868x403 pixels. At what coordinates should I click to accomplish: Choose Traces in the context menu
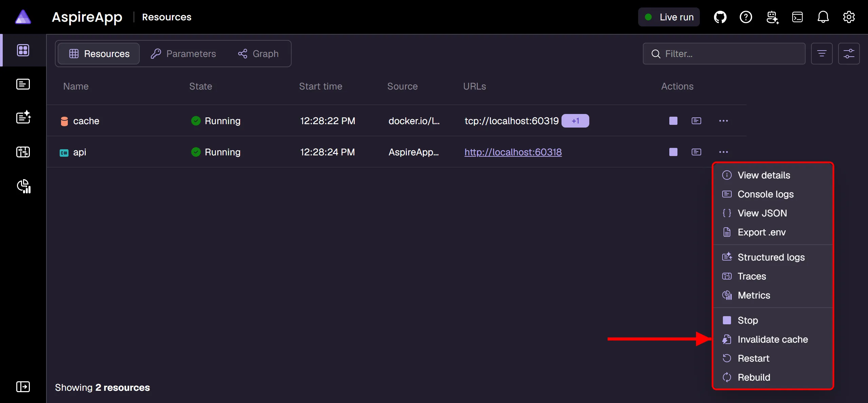pos(773,276)
